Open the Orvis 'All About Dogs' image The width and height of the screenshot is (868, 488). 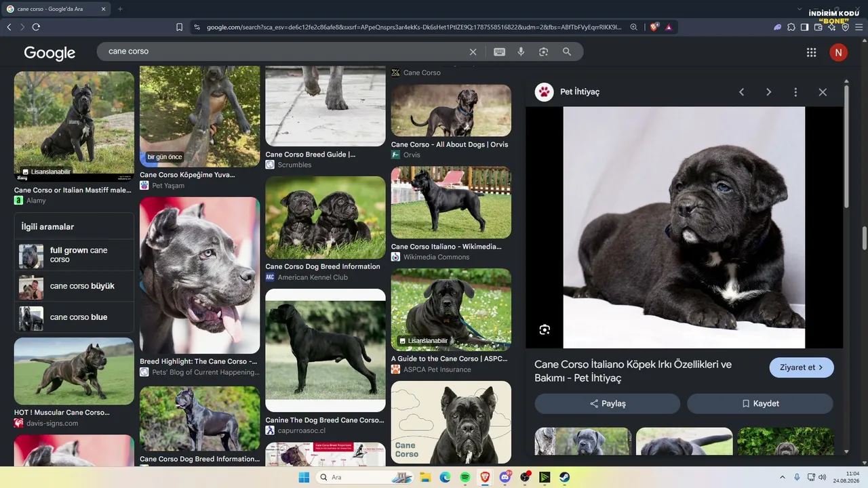tap(451, 110)
